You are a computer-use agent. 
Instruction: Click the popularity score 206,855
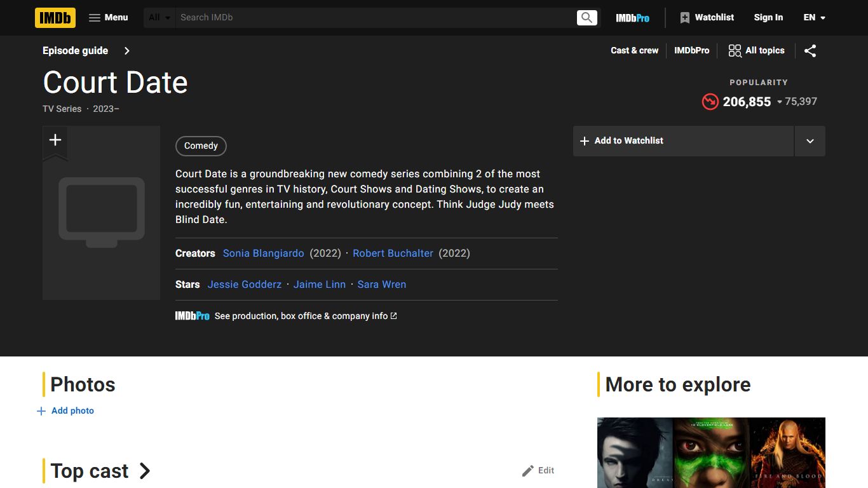747,102
